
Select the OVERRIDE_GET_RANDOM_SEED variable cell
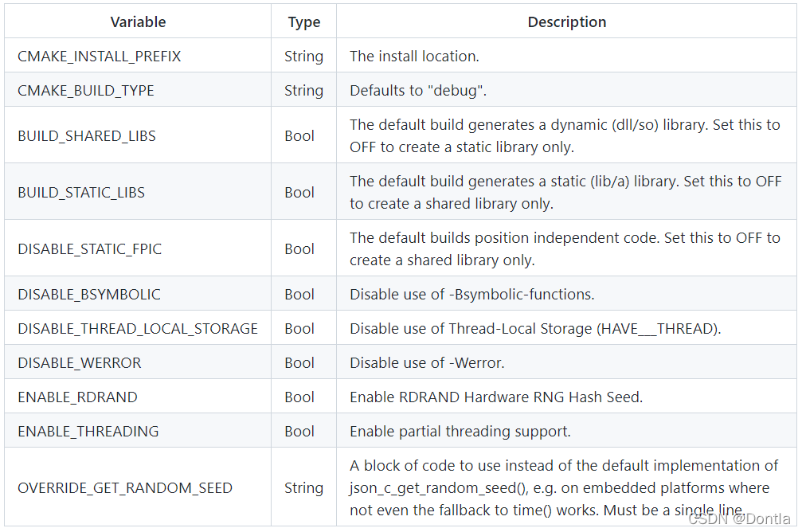coord(125,488)
